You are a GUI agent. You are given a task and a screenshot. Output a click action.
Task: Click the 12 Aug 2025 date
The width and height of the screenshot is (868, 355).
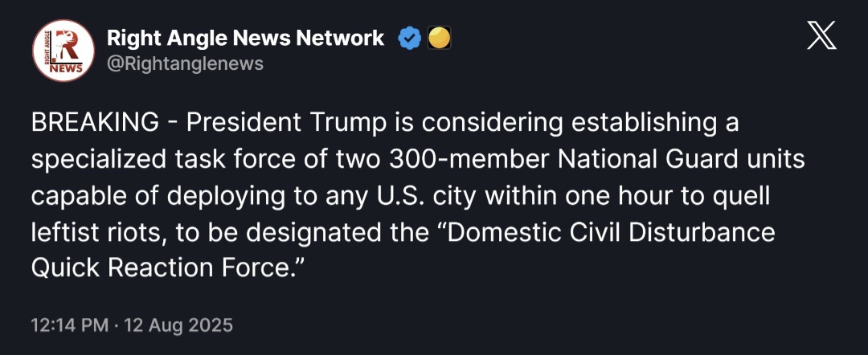click(178, 325)
